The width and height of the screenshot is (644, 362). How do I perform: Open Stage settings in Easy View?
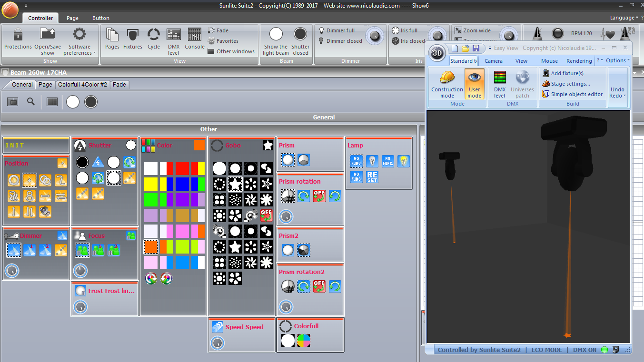566,84
